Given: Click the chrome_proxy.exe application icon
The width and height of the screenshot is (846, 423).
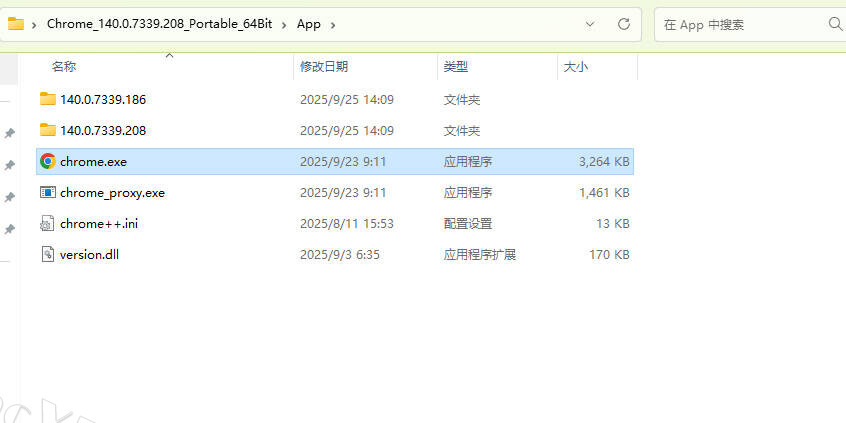Looking at the screenshot, I should [x=47, y=192].
